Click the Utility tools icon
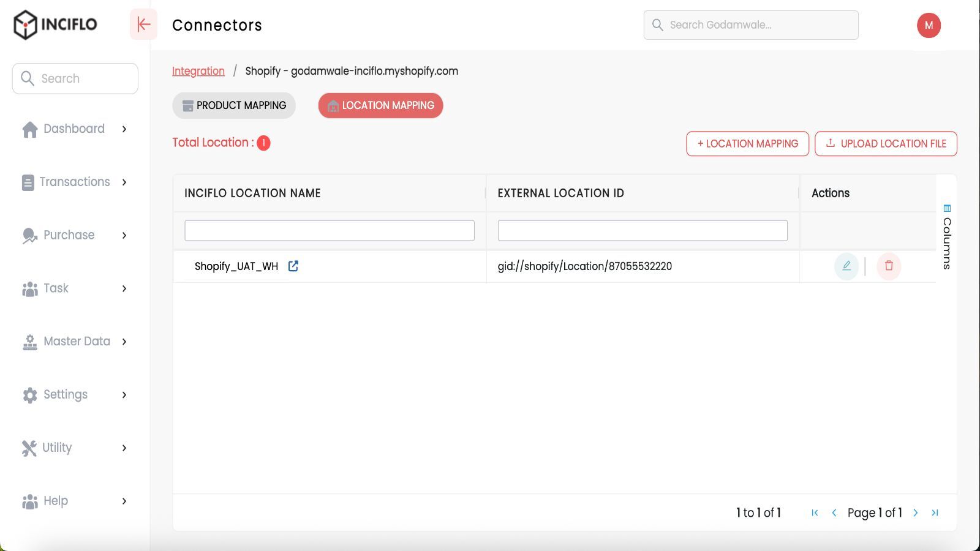The height and width of the screenshot is (551, 980). (29, 448)
